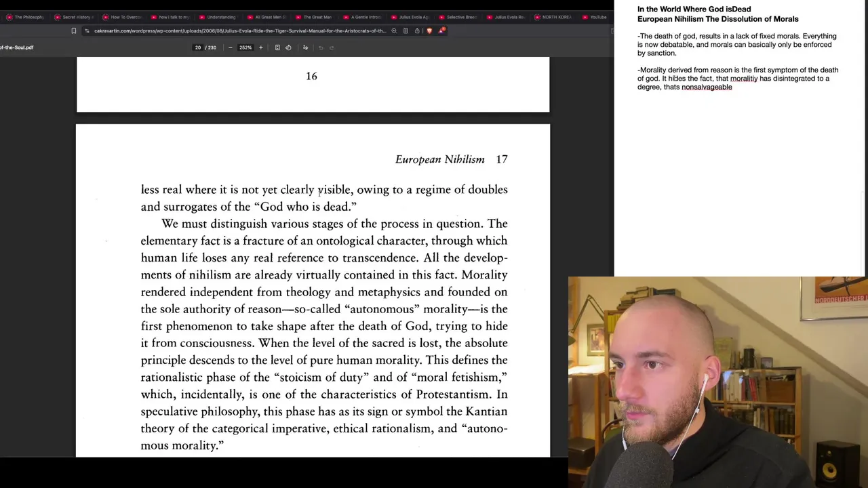Rotate the PDF counterclockwise
This screenshot has width=868, height=488.
[x=288, y=47]
